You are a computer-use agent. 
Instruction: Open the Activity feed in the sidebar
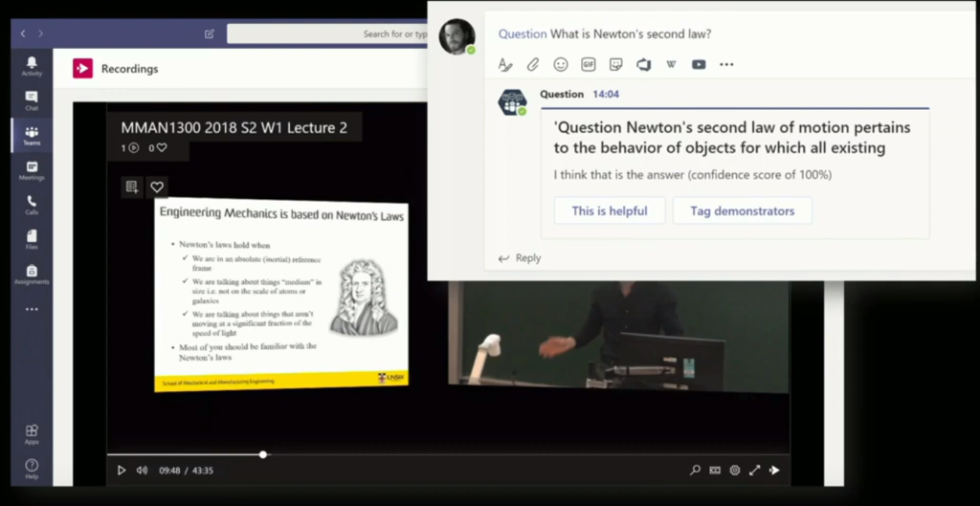32,66
